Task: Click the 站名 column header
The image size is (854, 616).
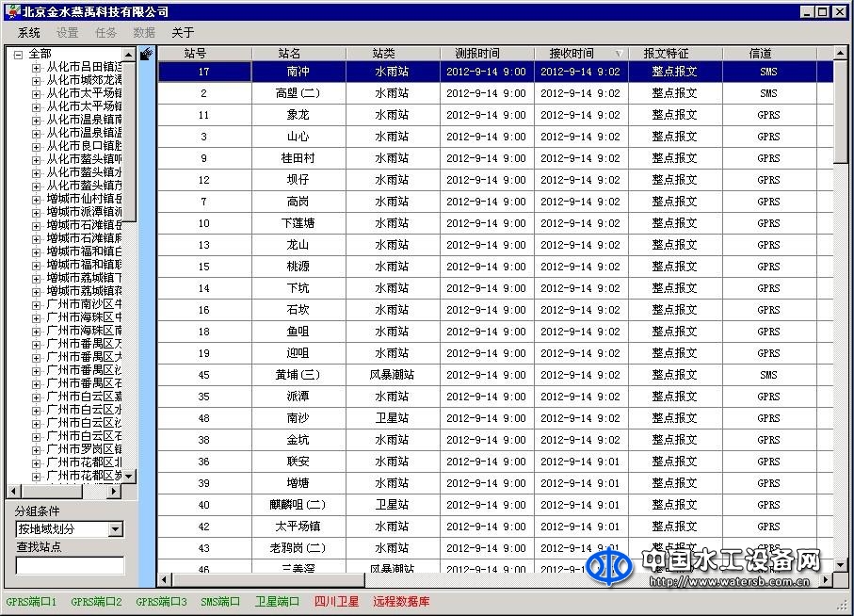Action: point(290,54)
